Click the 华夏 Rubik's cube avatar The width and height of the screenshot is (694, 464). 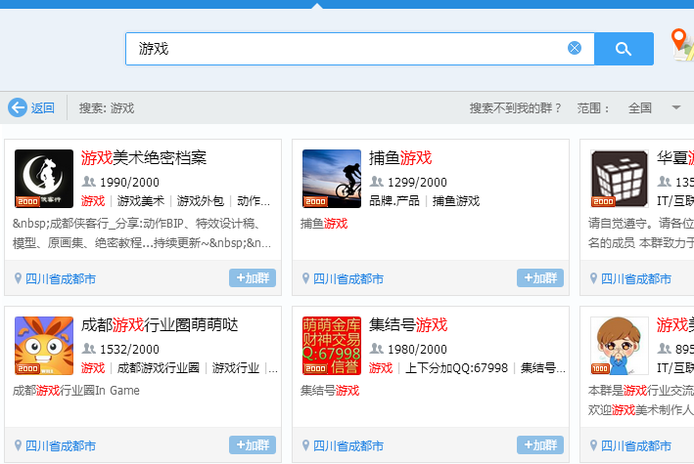point(619,179)
